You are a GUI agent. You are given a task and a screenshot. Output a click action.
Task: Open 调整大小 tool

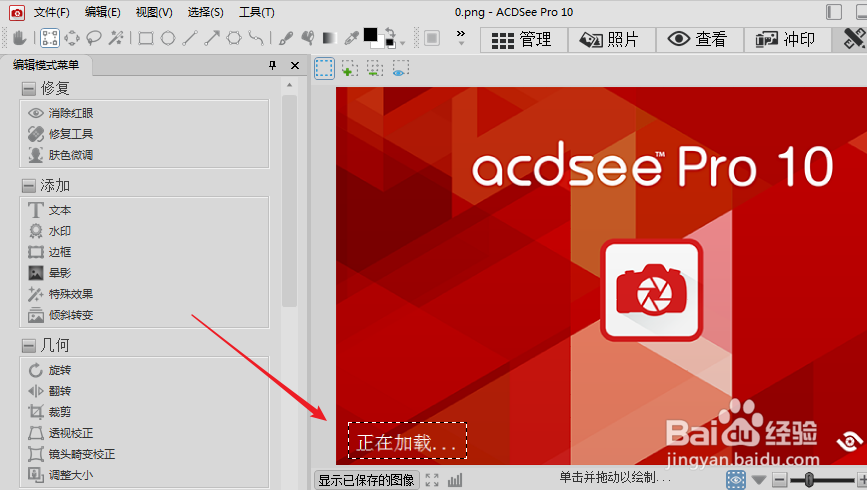pyautogui.click(x=60, y=475)
